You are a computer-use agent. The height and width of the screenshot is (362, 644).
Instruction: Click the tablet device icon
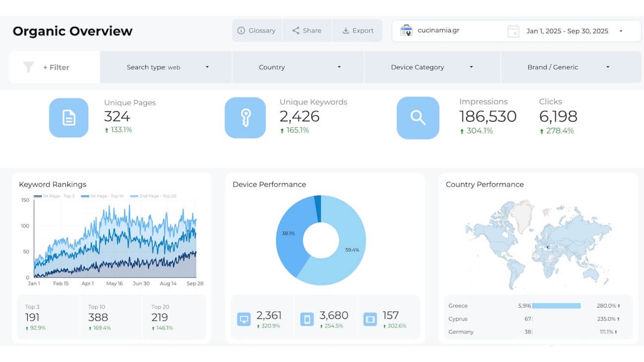coord(370,319)
